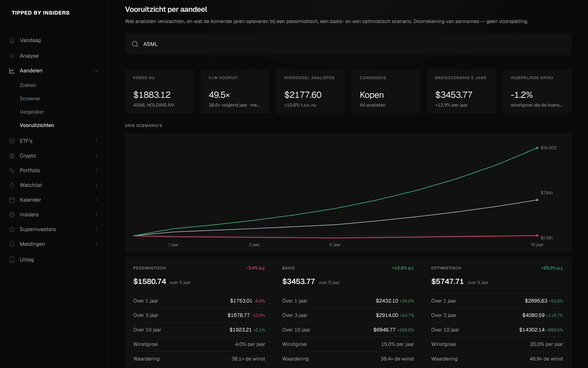Open the Uitleg page link
Viewport: 588px width, 368px height.
[x=27, y=260]
